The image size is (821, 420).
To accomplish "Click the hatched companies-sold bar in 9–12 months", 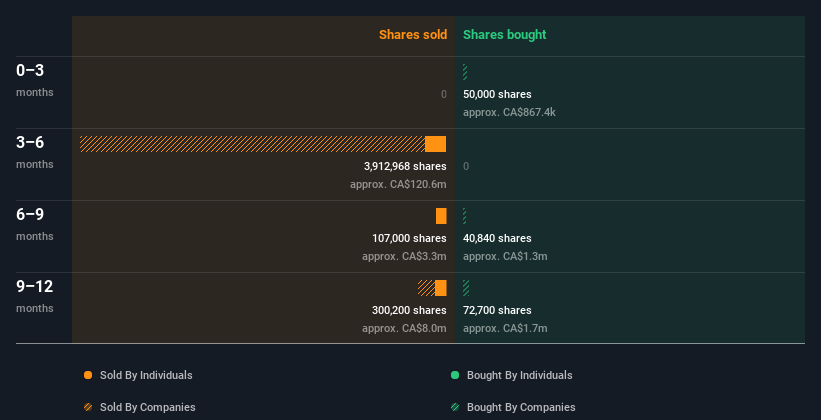I will point(426,288).
